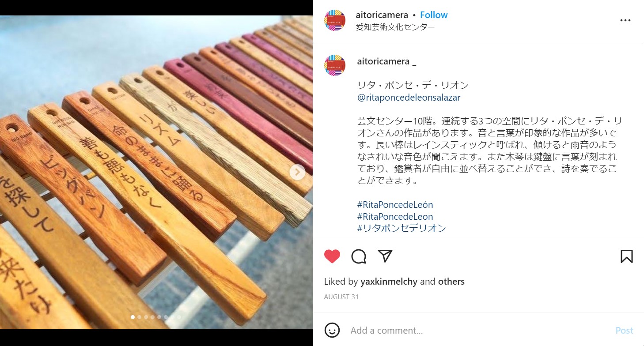Open aitoricamera avatar in the post header
Screen dimensions: 644x346
coord(335,20)
